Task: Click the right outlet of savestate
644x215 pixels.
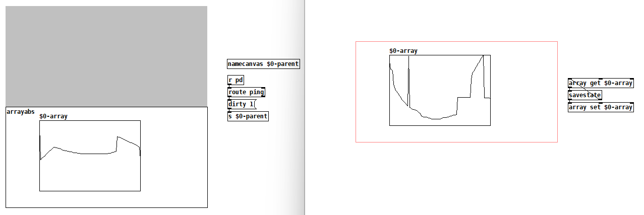Action: click(x=600, y=100)
